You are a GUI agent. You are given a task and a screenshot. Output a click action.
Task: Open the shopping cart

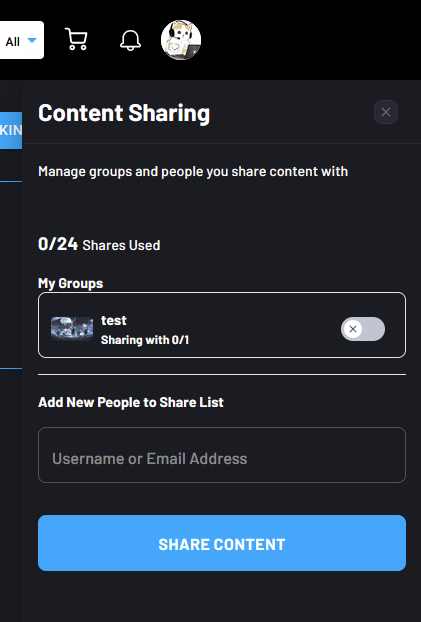[x=76, y=39]
